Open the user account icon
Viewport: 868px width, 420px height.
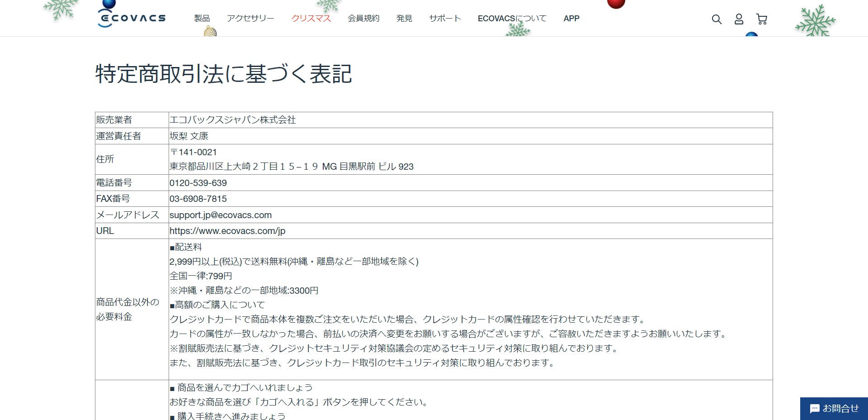[739, 19]
